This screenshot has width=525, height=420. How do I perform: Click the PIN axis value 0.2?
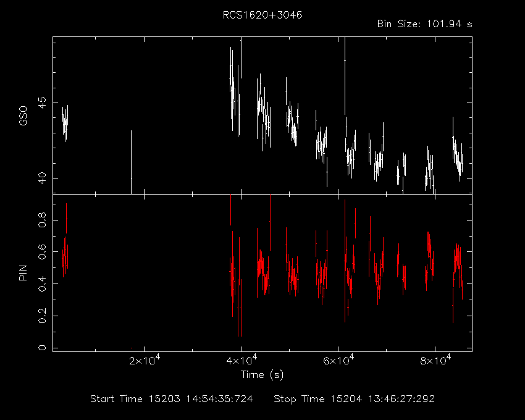pyautogui.click(x=42, y=316)
